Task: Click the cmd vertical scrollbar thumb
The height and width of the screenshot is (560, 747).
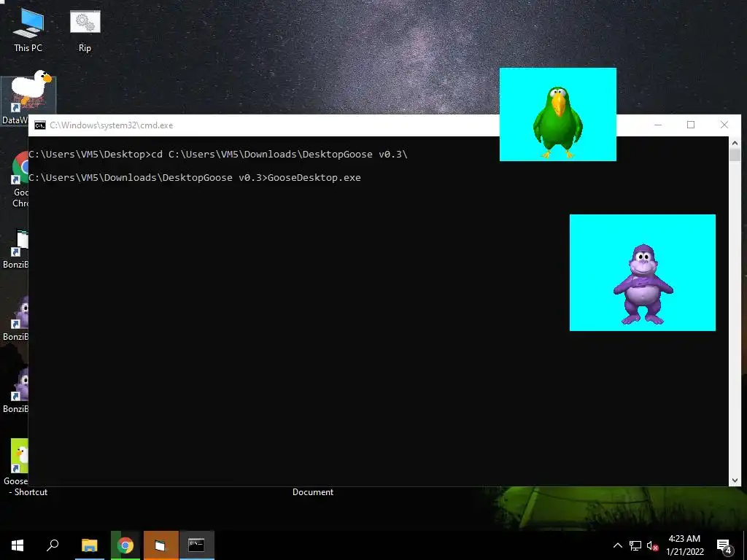Action: coord(735,155)
